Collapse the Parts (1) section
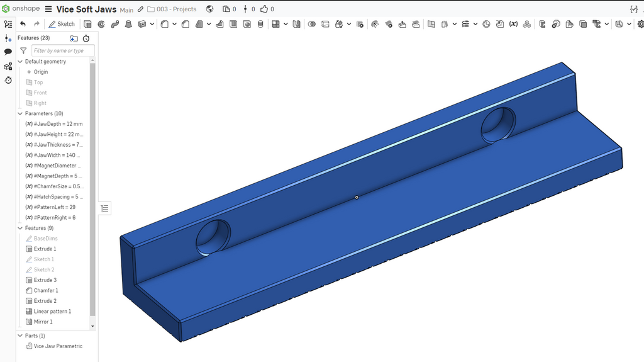This screenshot has width=644, height=362. 20,336
